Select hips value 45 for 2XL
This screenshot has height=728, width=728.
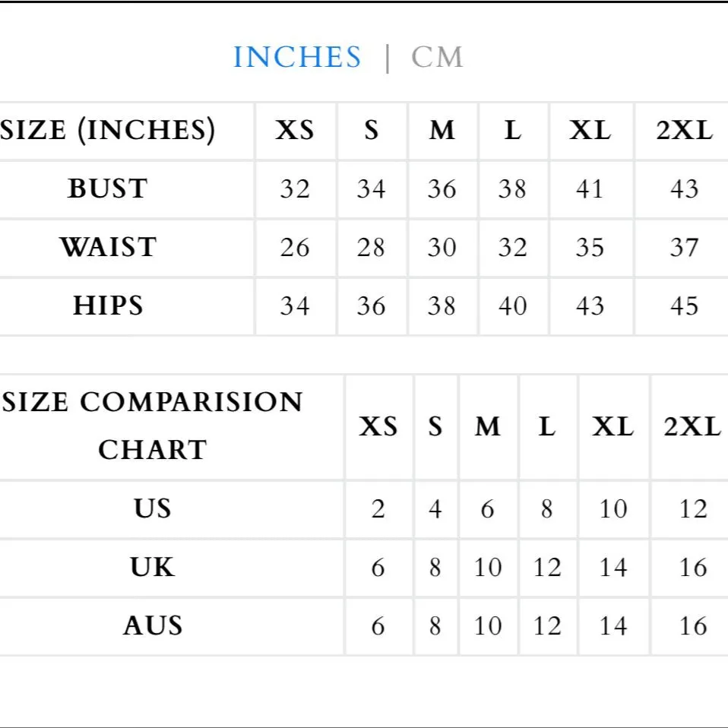coord(685,306)
